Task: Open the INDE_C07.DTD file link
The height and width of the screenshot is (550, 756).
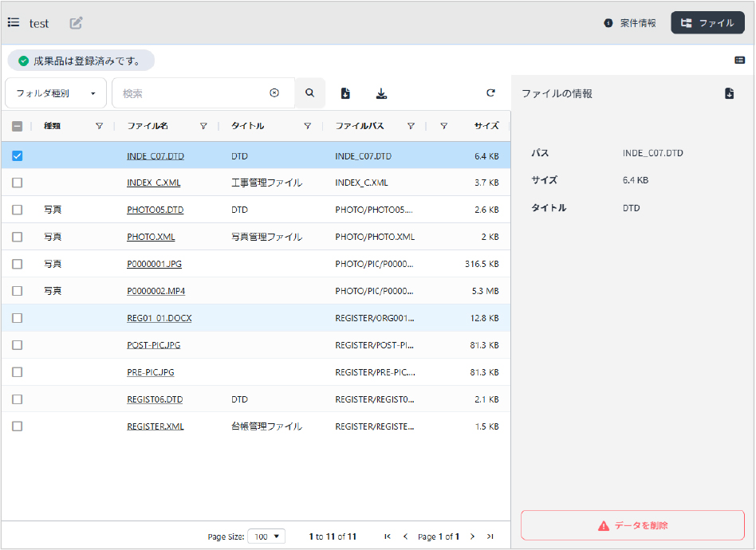Action: click(x=156, y=156)
